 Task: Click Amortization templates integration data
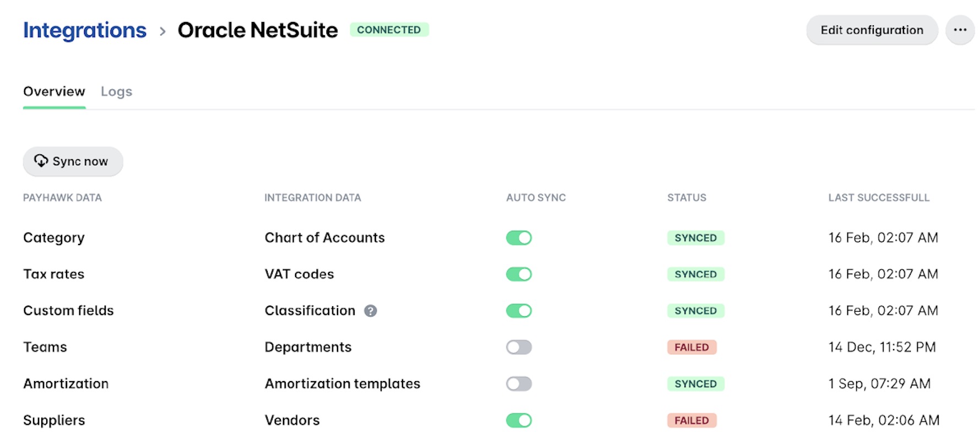[x=342, y=384]
